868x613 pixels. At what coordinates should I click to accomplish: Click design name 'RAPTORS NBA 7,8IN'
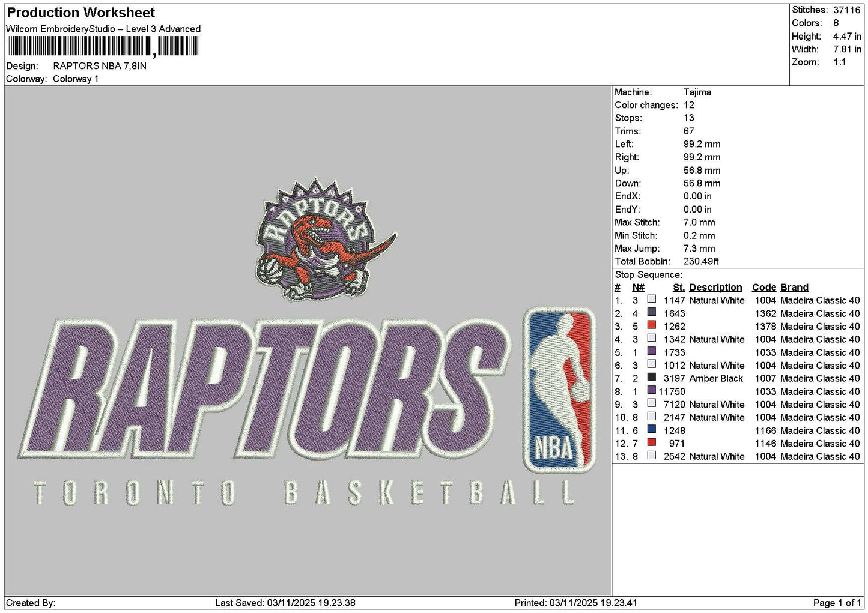pyautogui.click(x=100, y=66)
